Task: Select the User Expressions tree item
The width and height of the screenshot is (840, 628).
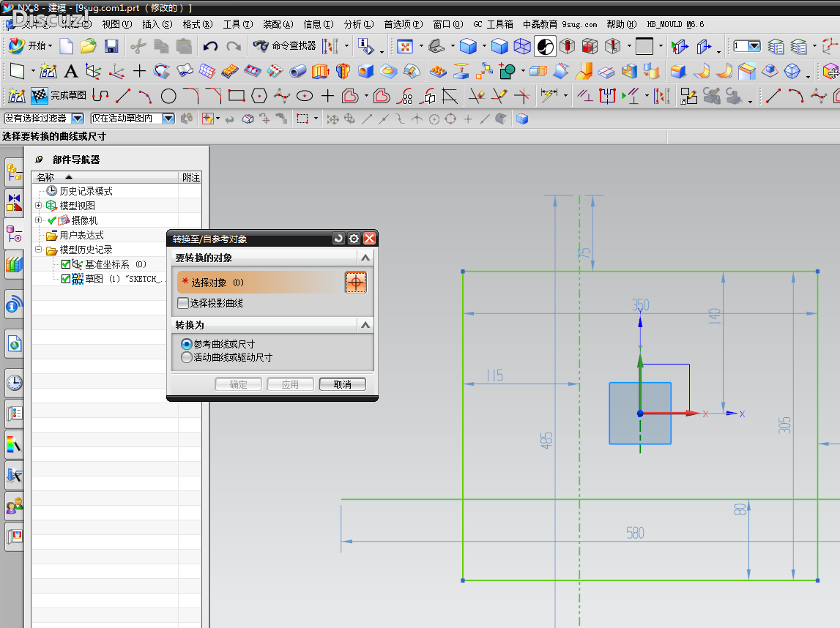Action: click(x=81, y=235)
